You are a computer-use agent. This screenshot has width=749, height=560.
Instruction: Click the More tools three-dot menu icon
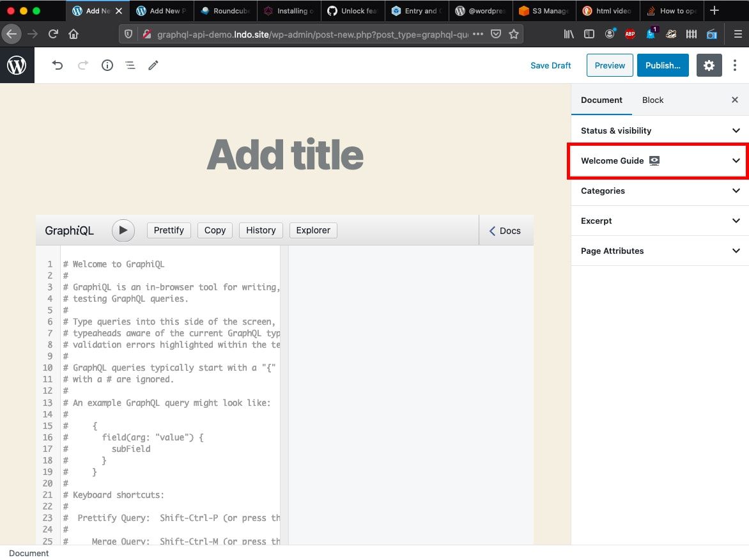(x=734, y=65)
